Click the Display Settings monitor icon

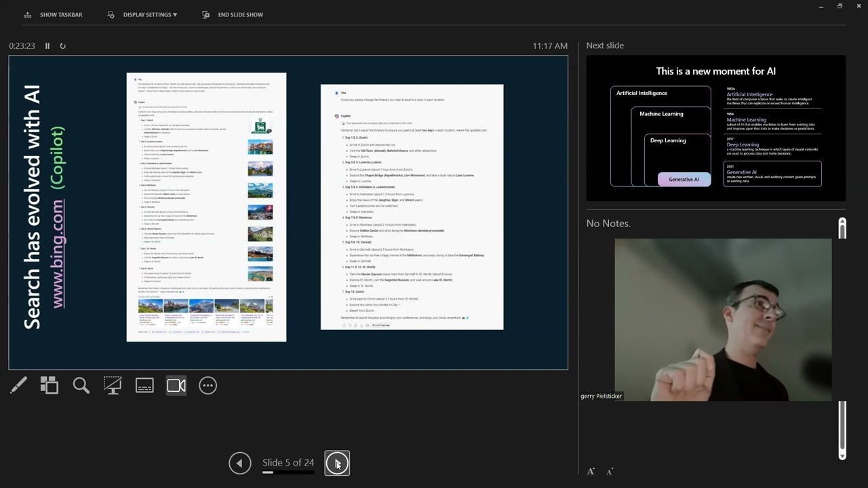coord(111,14)
